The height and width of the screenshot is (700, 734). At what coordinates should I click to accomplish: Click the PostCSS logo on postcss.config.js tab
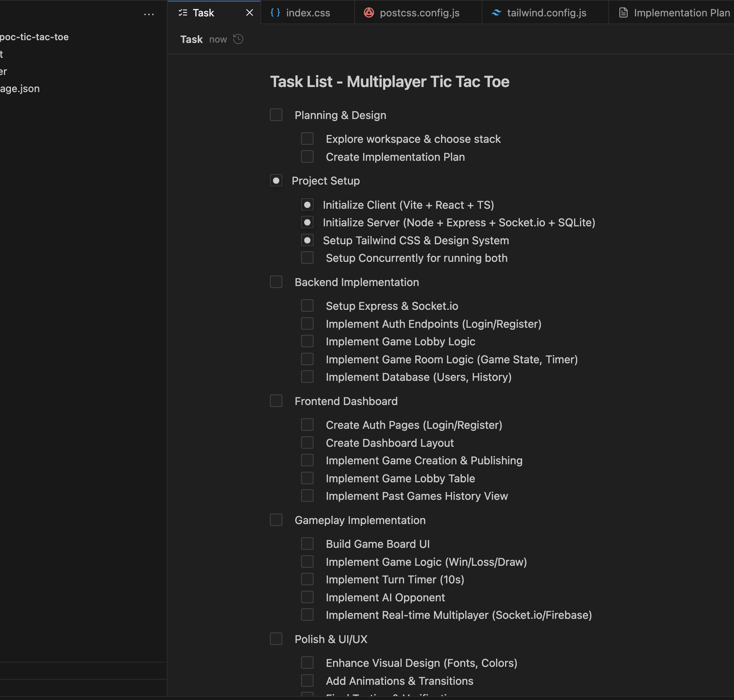pyautogui.click(x=369, y=12)
